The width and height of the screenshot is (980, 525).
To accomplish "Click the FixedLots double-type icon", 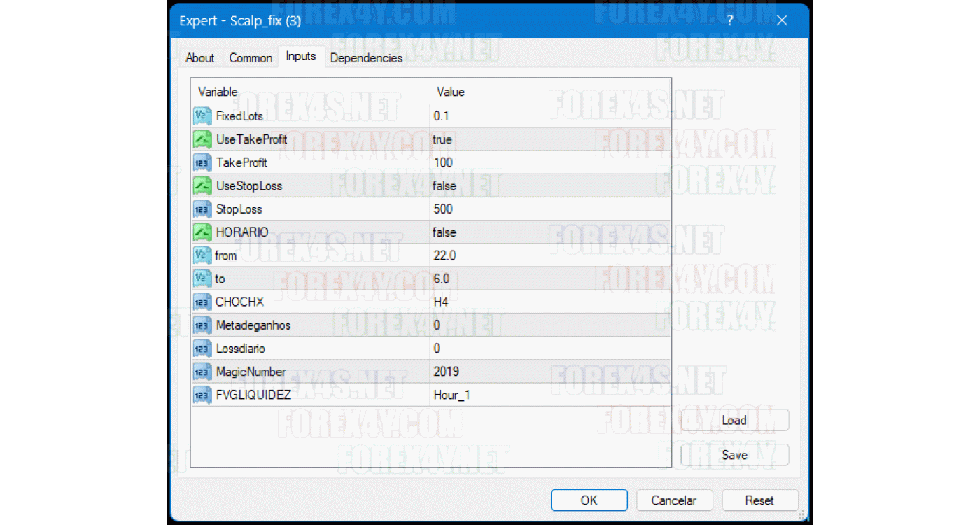I will click(202, 116).
